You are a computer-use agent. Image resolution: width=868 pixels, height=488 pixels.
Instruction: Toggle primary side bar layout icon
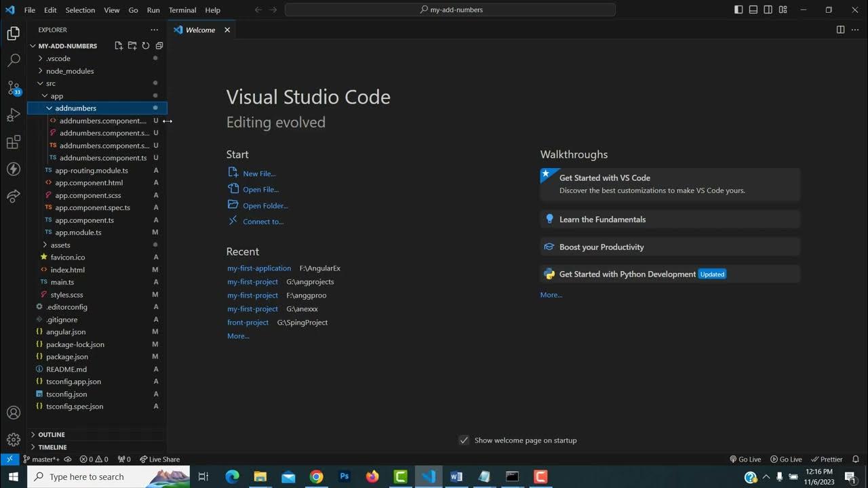738,10
